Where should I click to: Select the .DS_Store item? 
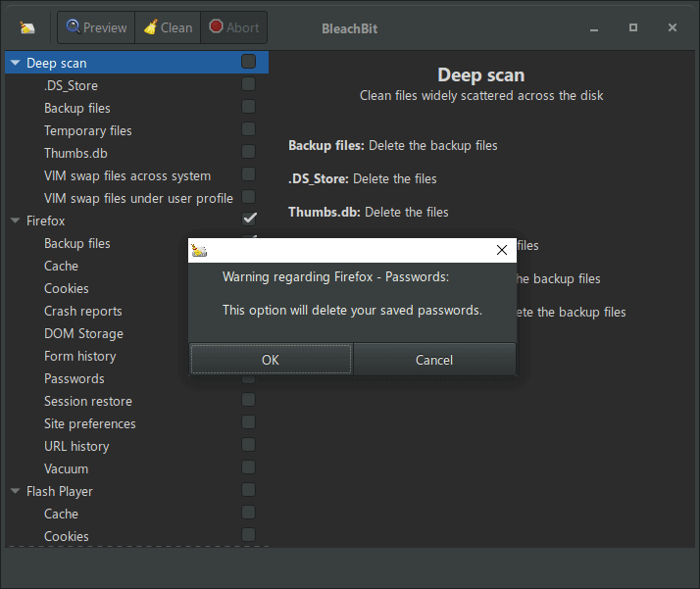tap(71, 85)
